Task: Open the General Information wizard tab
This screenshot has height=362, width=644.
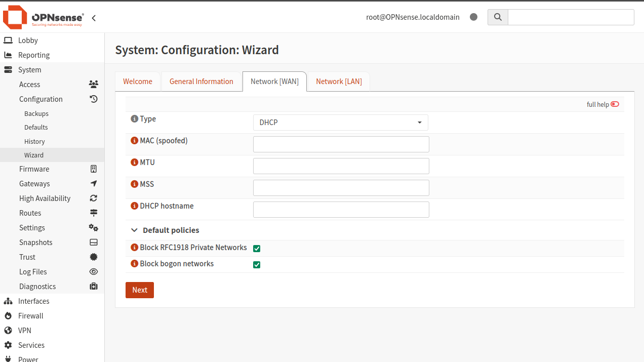Action: point(201,81)
